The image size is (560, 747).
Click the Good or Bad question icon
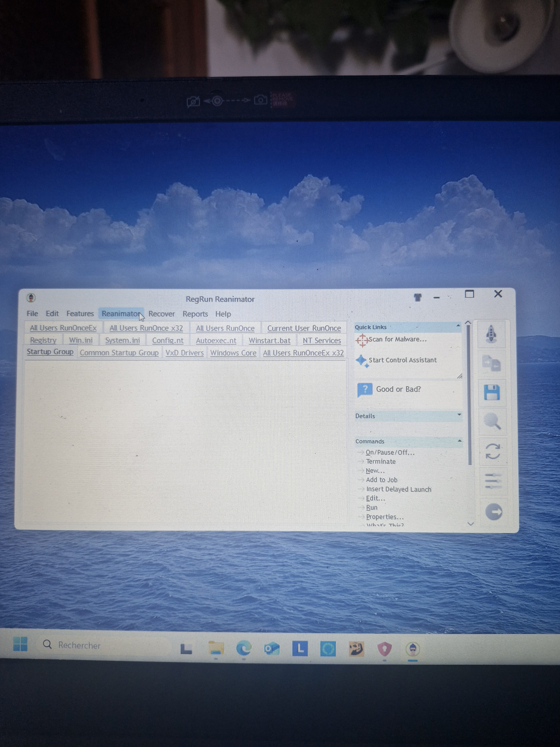pyautogui.click(x=365, y=390)
